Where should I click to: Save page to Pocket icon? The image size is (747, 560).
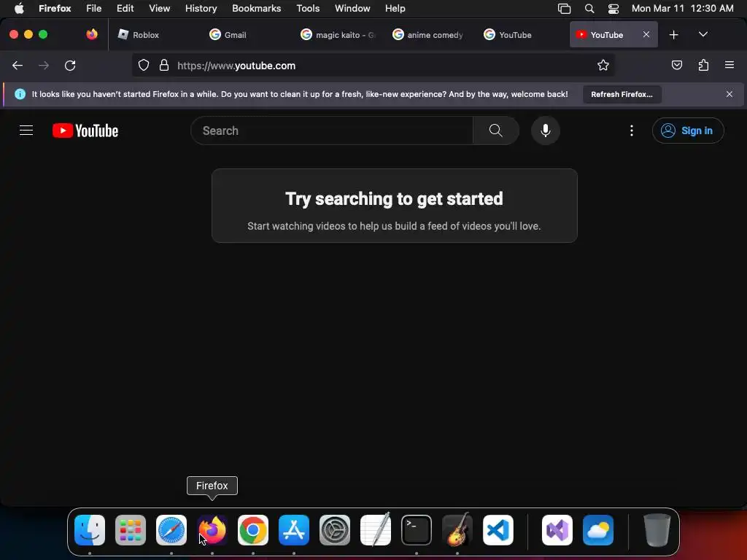click(676, 65)
